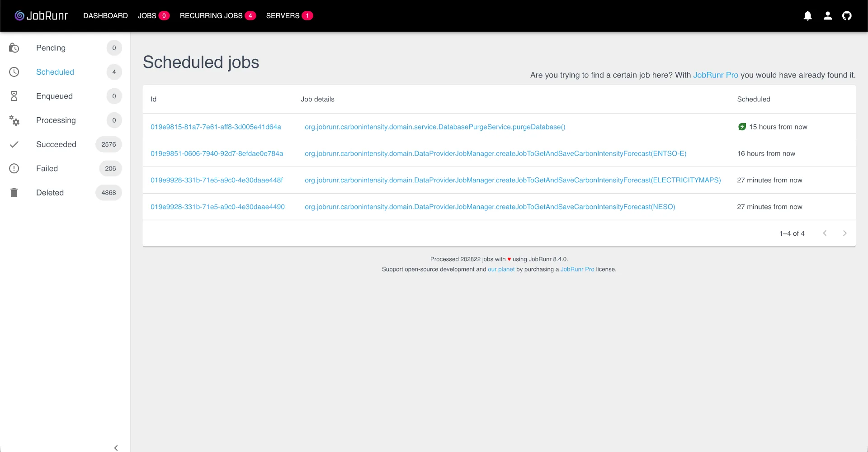Click the Failed exclamation icon
This screenshot has height=452, width=868.
click(14, 168)
